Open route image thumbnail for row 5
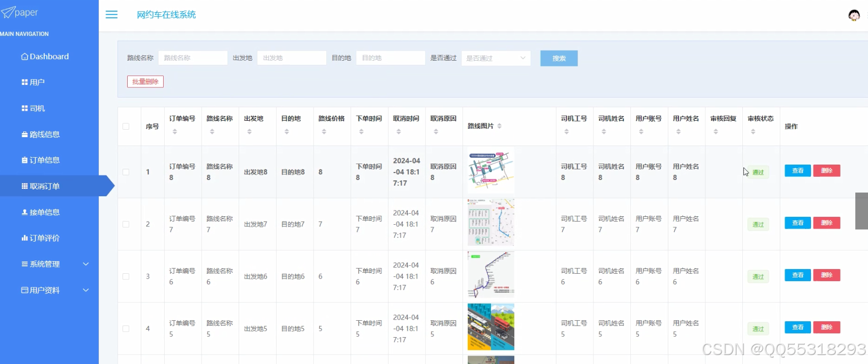The width and height of the screenshot is (868, 364). click(491, 327)
